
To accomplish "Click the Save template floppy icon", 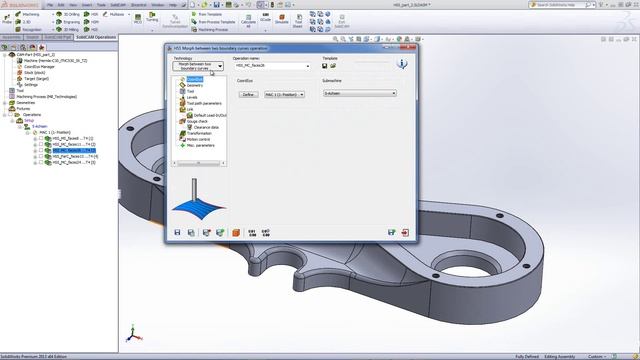I will pyautogui.click(x=324, y=66).
